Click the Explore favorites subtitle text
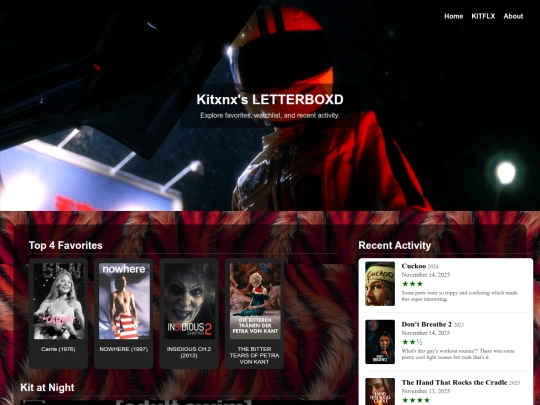Image resolution: width=540 pixels, height=405 pixels. [270, 115]
